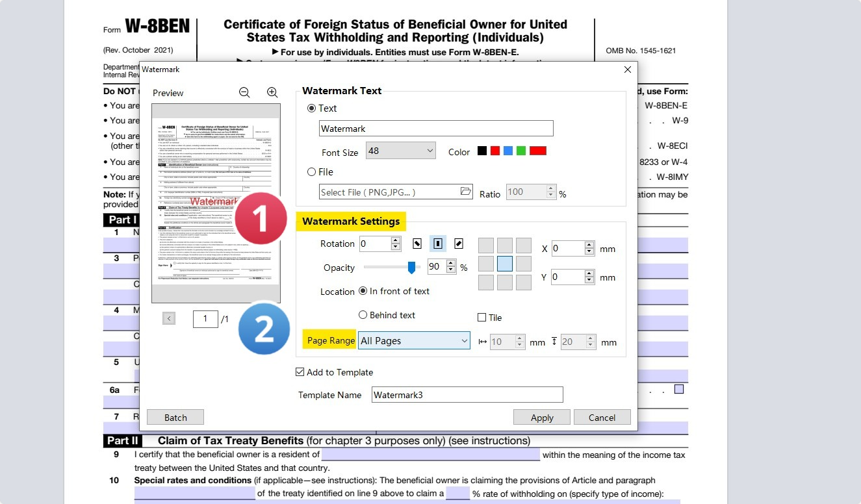The height and width of the screenshot is (504, 861).
Task: Place watermark at top-left grid position
Action: pos(486,246)
